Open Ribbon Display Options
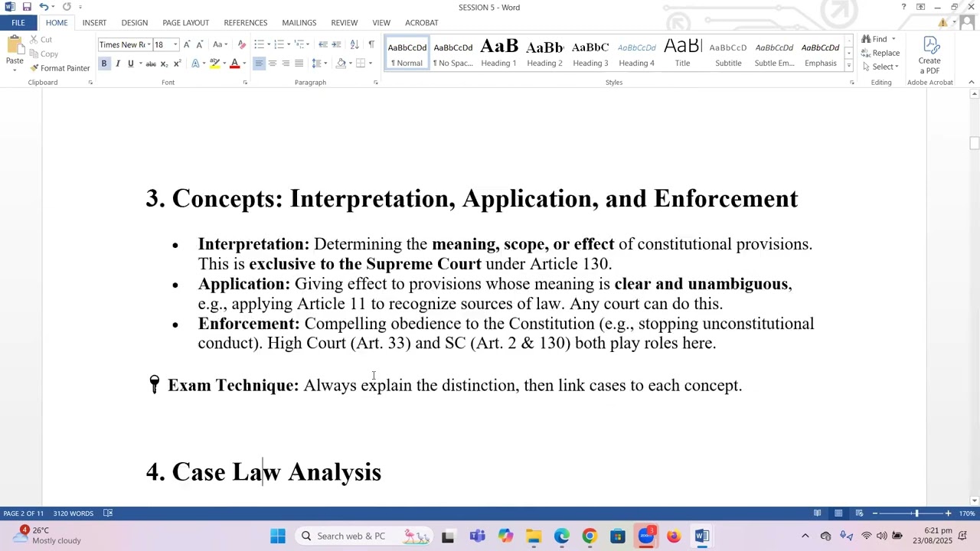The image size is (980, 551). pos(920,7)
